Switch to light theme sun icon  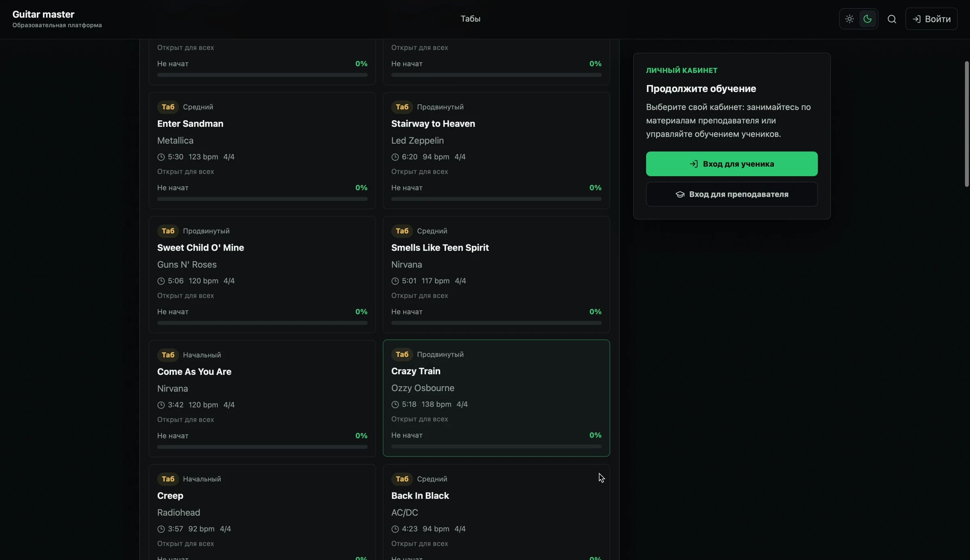click(850, 19)
